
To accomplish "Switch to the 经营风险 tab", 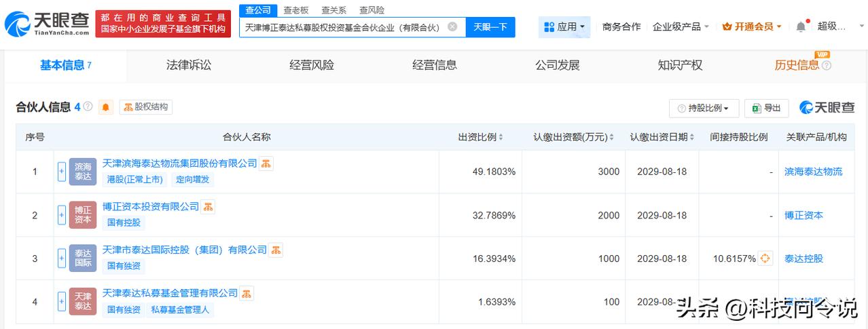I will coord(312,65).
